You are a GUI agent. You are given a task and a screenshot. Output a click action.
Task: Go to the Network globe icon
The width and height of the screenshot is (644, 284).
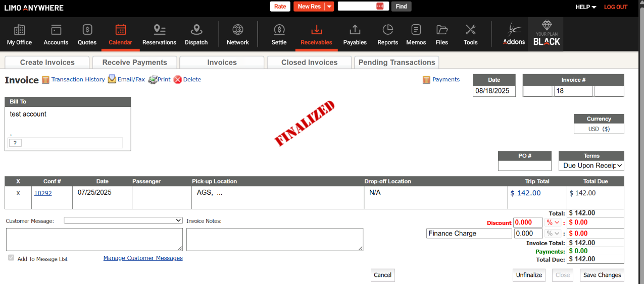click(237, 30)
